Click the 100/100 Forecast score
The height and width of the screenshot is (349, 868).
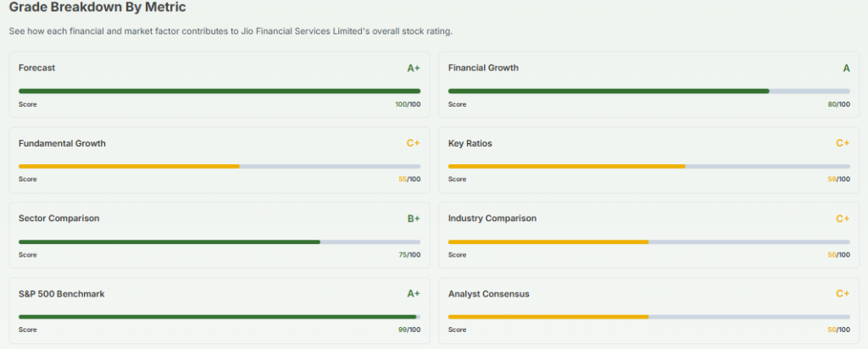click(x=408, y=104)
